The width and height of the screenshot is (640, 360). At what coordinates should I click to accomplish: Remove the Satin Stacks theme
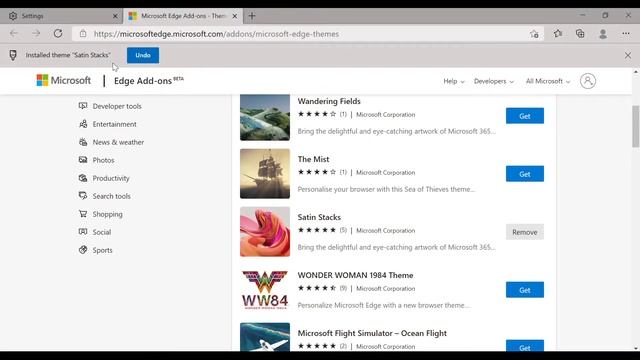click(524, 232)
